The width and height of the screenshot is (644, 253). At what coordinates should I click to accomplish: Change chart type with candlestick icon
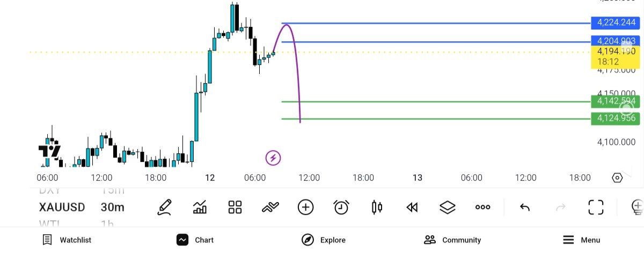click(x=377, y=207)
